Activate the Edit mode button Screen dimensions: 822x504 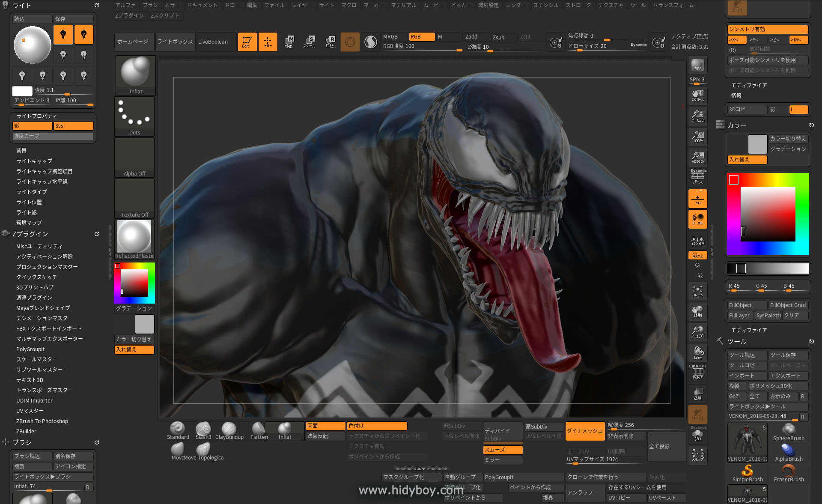(x=247, y=42)
